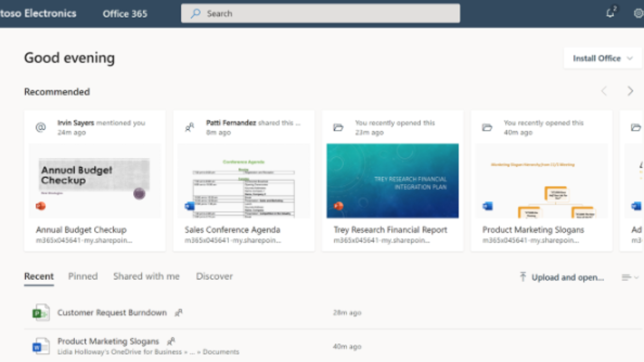Show previous recommended files with left chevron
This screenshot has height=362, width=644.
coord(604,91)
